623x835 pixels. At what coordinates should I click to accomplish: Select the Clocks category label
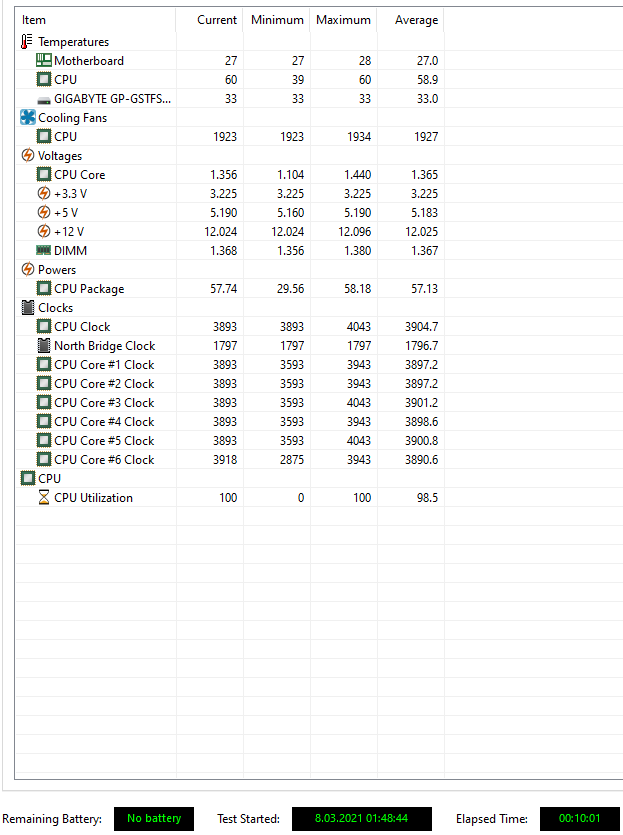point(55,307)
